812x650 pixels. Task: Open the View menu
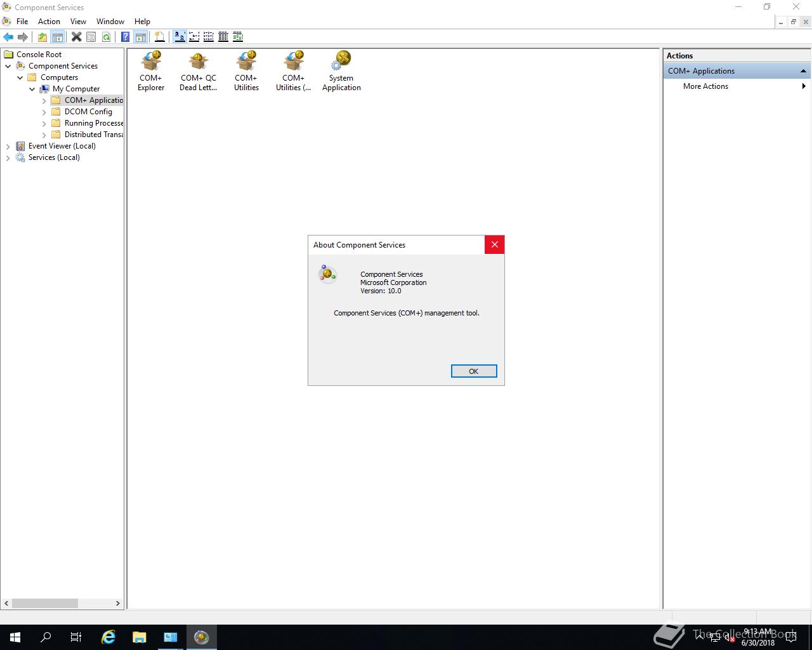[x=78, y=21]
